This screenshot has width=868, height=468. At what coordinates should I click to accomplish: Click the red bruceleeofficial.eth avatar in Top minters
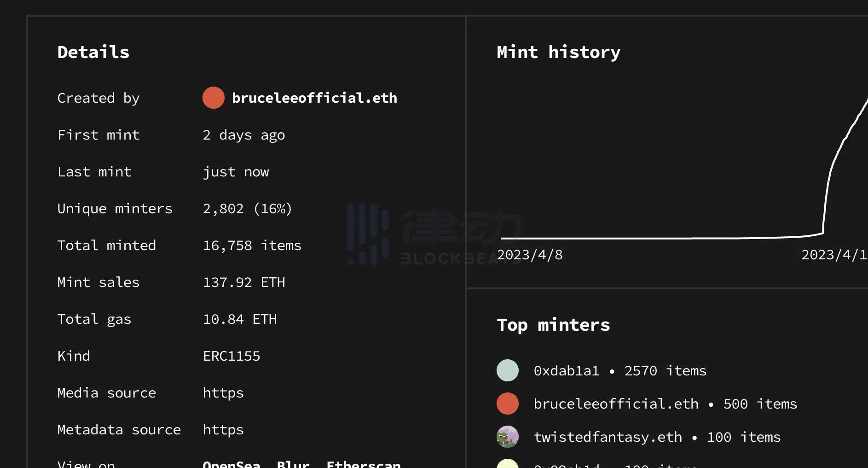(x=507, y=404)
